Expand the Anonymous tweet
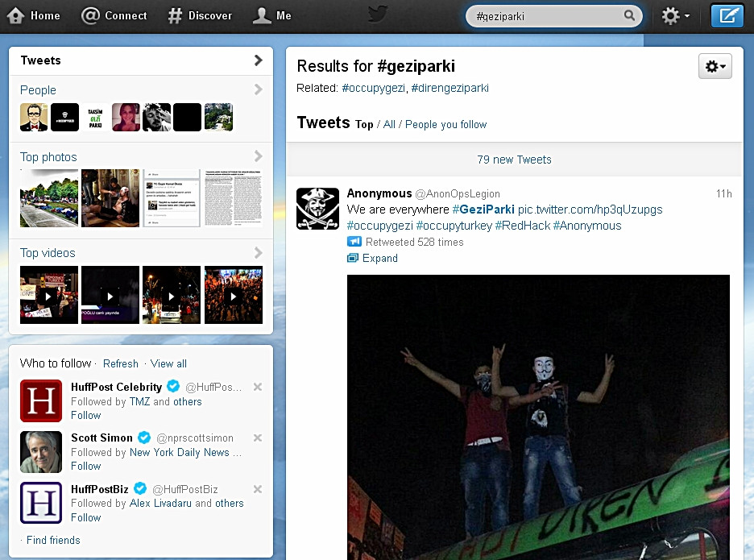 (x=379, y=259)
